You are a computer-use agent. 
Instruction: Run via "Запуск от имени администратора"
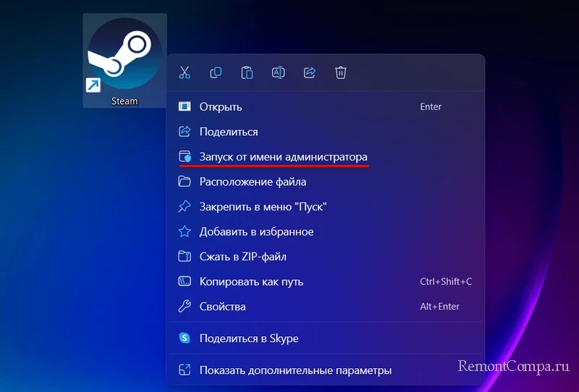[x=283, y=157]
